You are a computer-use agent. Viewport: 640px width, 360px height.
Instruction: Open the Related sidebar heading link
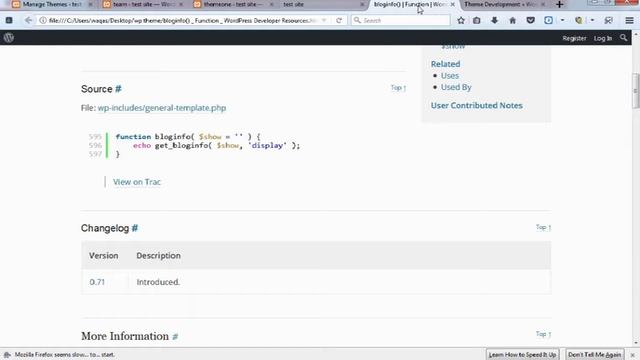point(445,64)
